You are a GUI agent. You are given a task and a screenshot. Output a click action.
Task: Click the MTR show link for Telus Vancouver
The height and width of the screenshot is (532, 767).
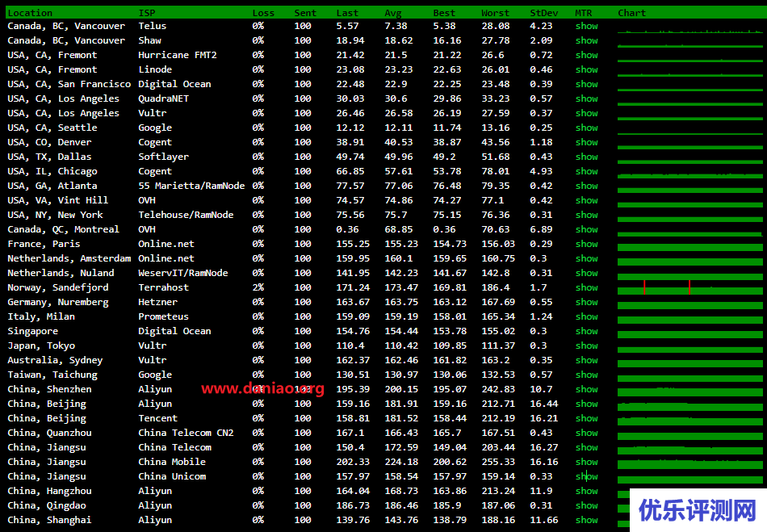586,26
